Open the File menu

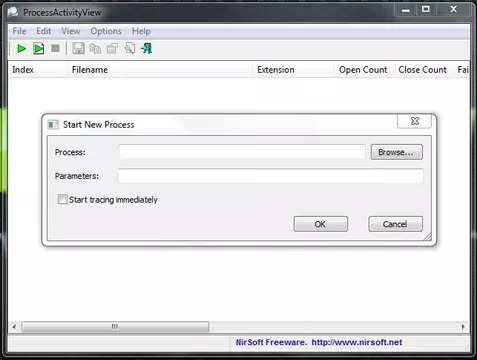pos(19,31)
